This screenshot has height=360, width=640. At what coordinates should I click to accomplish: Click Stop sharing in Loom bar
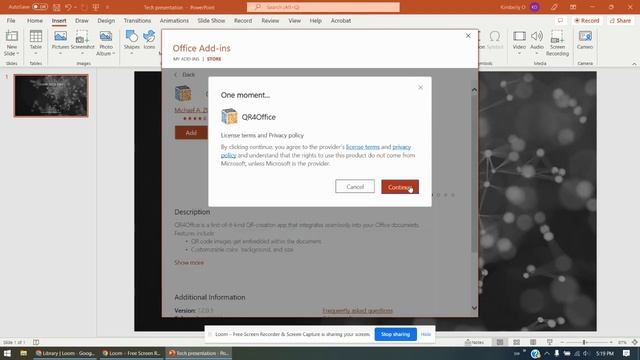click(396, 334)
